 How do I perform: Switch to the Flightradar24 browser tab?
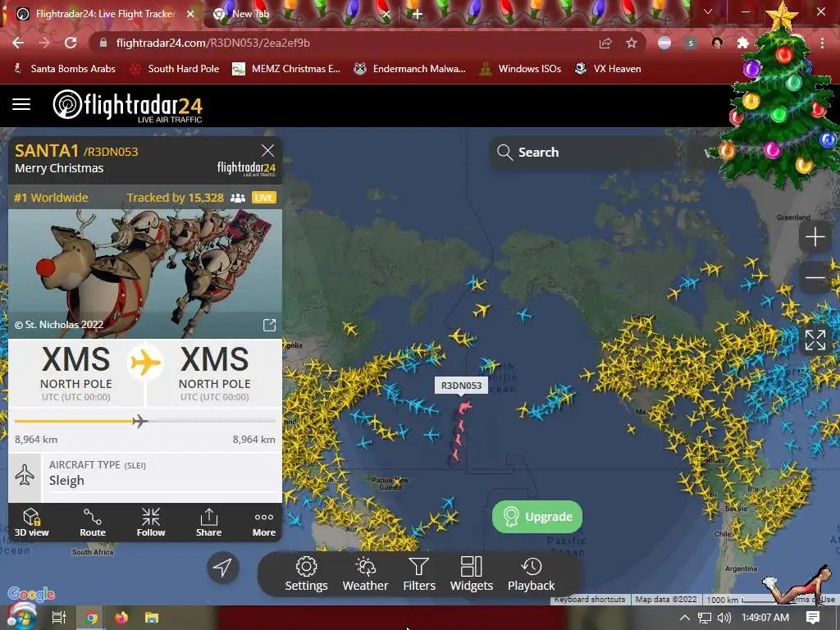tap(105, 14)
